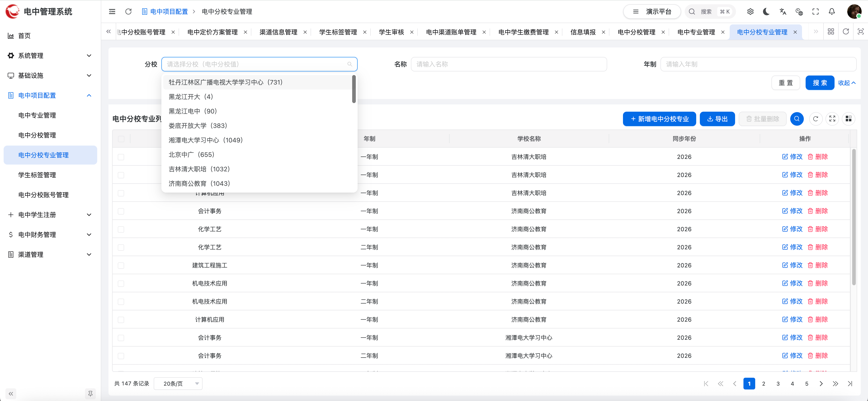Enter fullscreen using the top-bar fullscreen icon

815,11
